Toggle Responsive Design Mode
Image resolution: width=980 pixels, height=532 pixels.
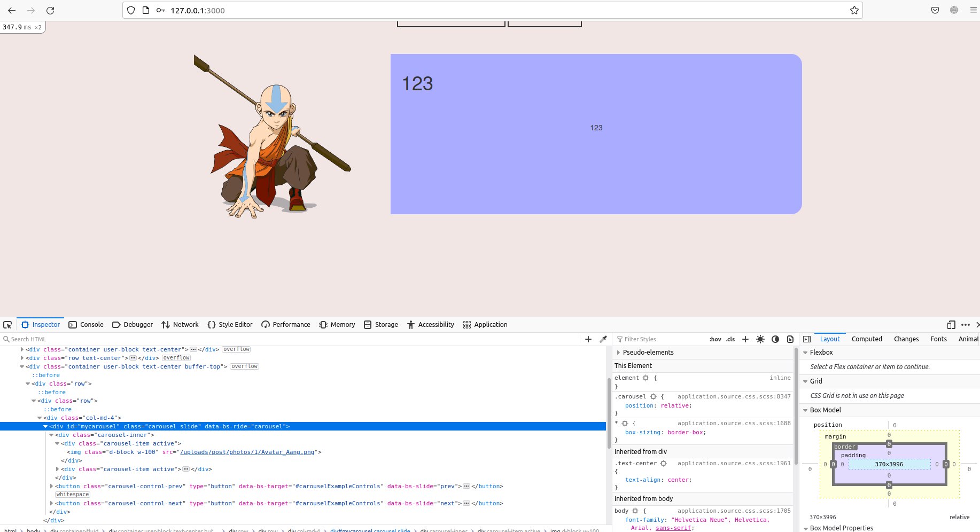[951, 325]
